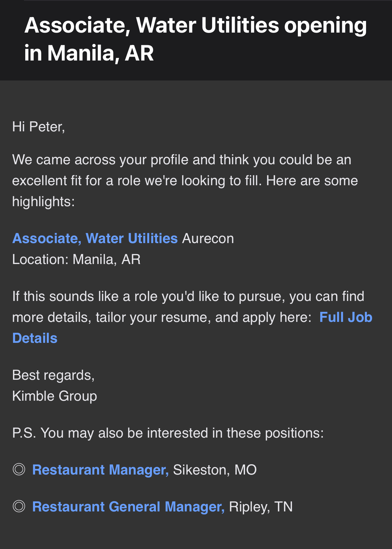Click the 'Location: Manila, AR' line

[x=76, y=259]
